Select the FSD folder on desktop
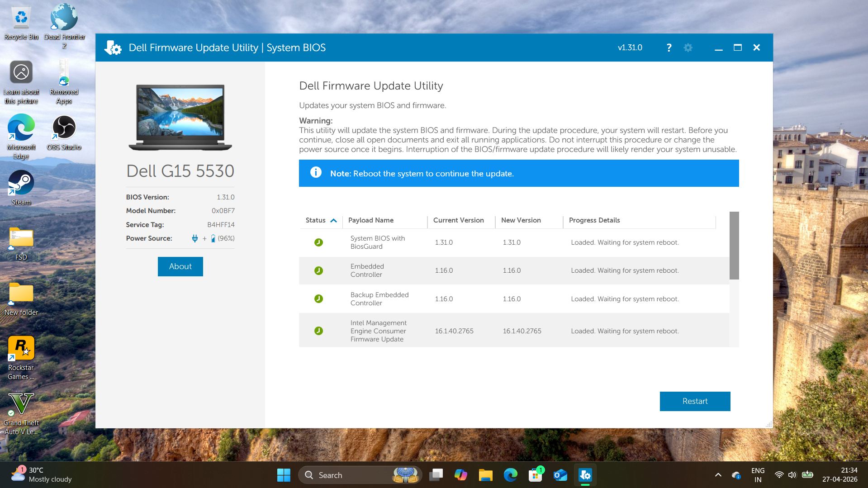Screen dimensions: 868x488 21,244
